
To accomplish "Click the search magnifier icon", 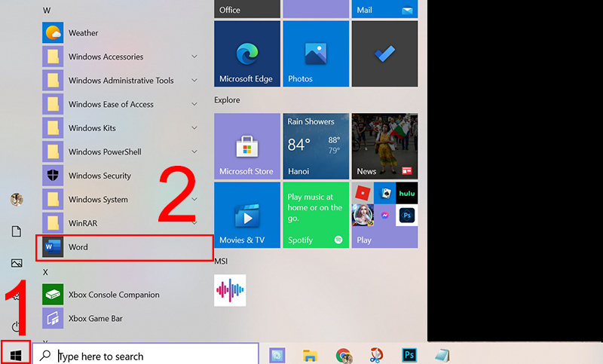I will click(x=45, y=355).
